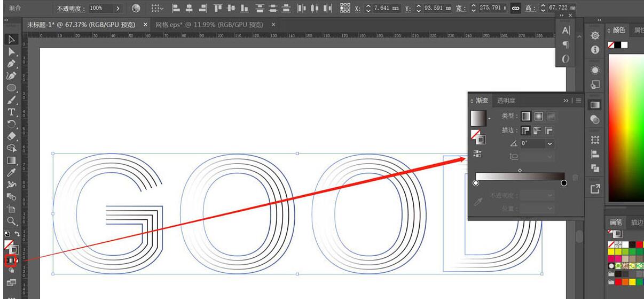The image size is (644, 299).
Task: Select the Pen tool
Action: click(x=11, y=64)
